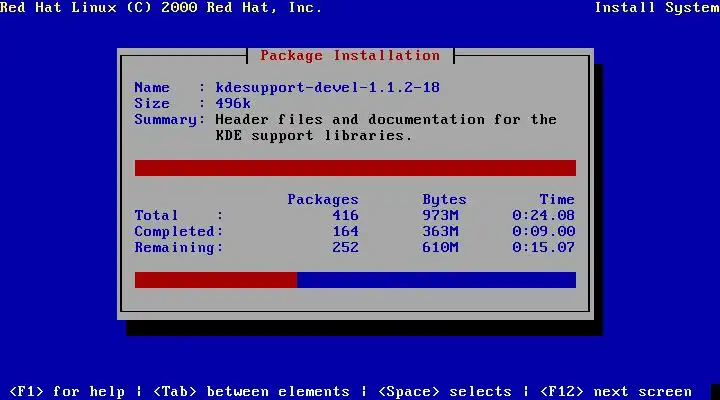Click the Red Hat Linux copyright header
The image size is (720, 400).
[x=161, y=8]
